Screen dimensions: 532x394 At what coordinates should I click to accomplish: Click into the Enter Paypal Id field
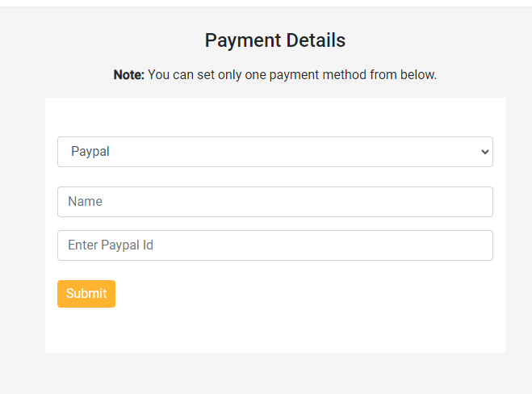click(x=274, y=245)
